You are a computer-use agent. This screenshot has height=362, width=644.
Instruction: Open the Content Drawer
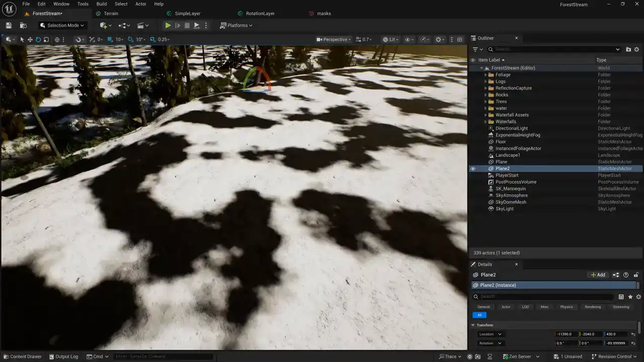[23, 356]
